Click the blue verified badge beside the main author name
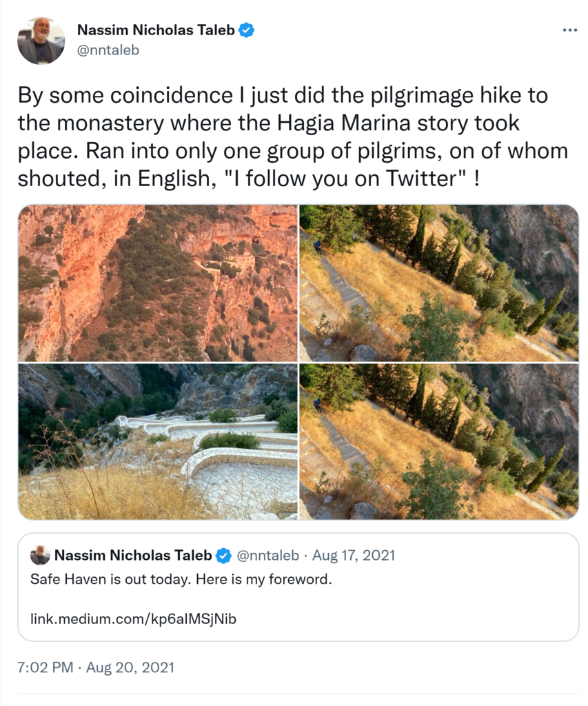The width and height of the screenshot is (588, 706). 246,30
